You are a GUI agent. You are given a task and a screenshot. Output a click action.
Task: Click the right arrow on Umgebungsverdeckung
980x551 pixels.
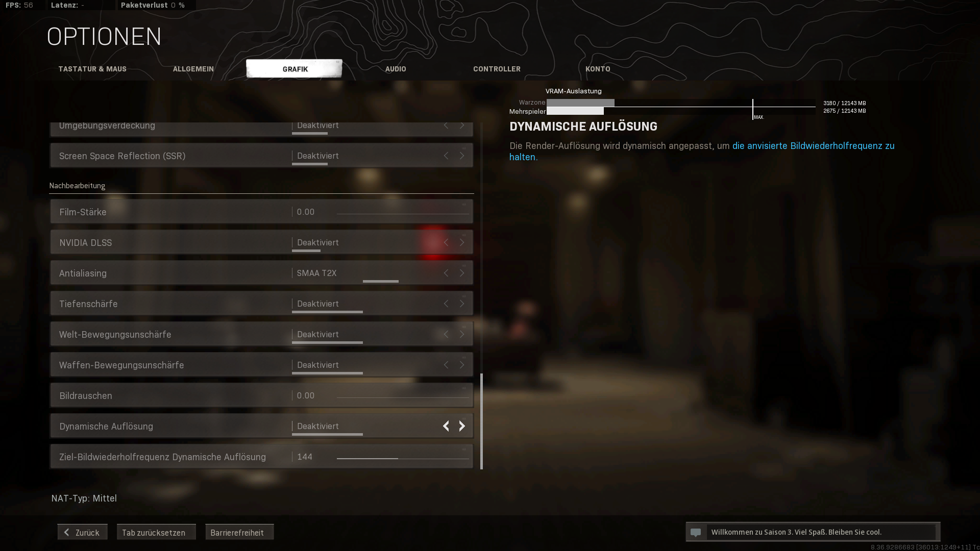click(462, 126)
